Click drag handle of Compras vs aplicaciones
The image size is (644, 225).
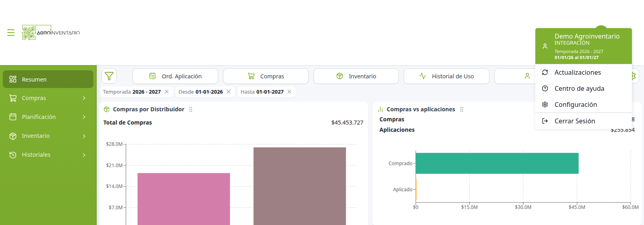point(462,109)
